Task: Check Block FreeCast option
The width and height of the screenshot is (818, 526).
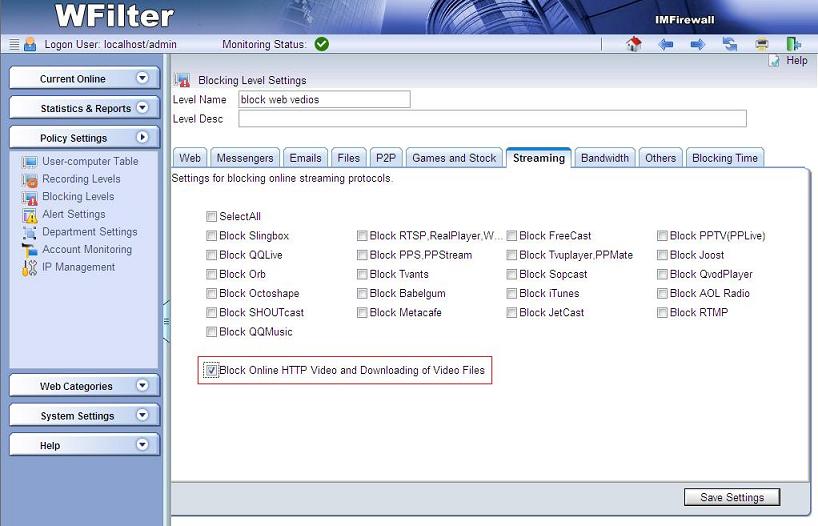Action: click(512, 235)
